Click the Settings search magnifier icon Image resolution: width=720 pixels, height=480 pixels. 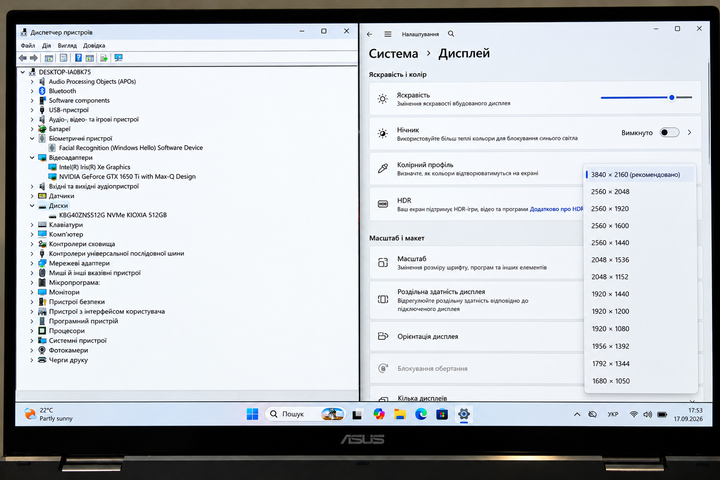coord(451,34)
